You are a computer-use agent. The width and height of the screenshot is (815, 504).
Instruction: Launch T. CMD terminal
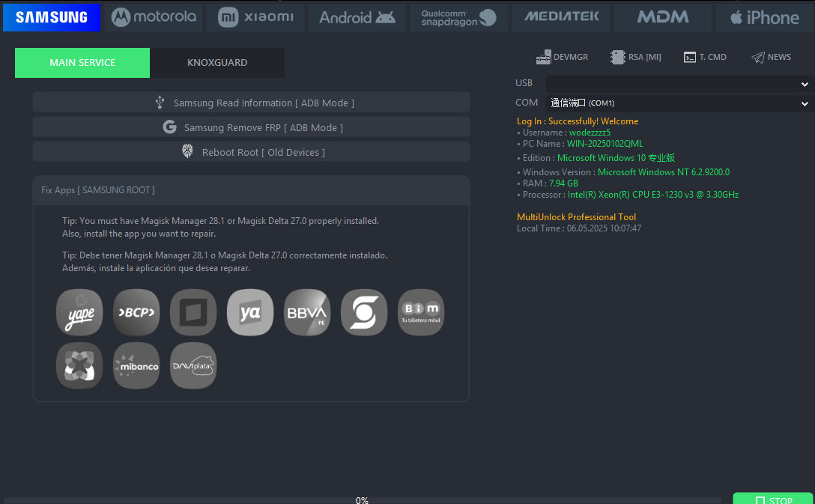click(x=706, y=57)
